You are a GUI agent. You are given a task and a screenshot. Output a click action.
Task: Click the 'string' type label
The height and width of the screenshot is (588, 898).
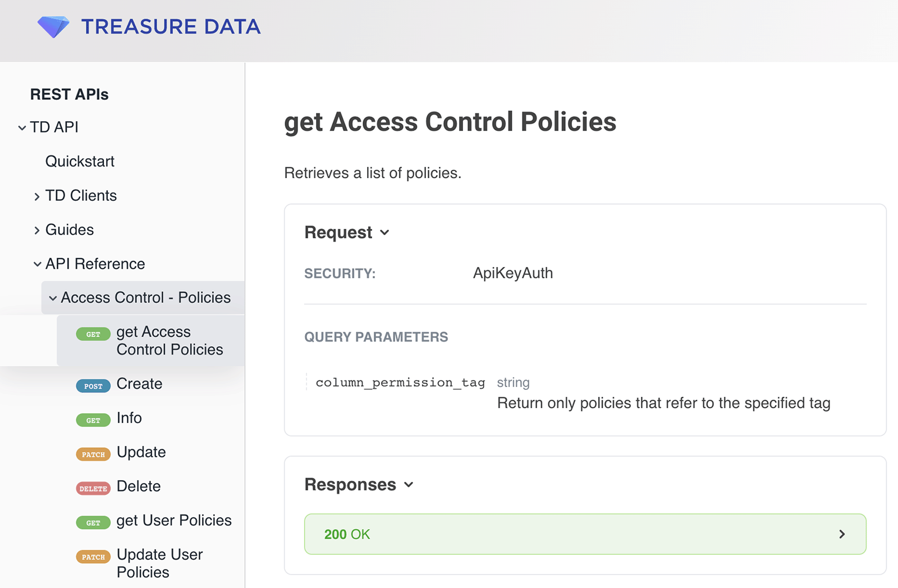pyautogui.click(x=513, y=383)
